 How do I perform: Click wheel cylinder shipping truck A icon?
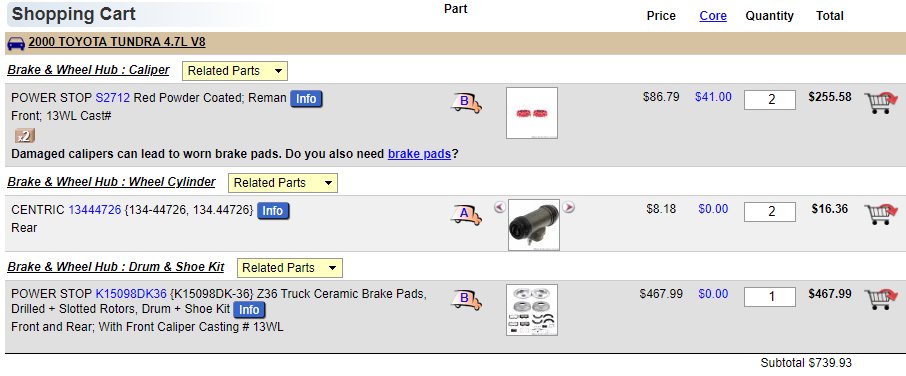[466, 215]
